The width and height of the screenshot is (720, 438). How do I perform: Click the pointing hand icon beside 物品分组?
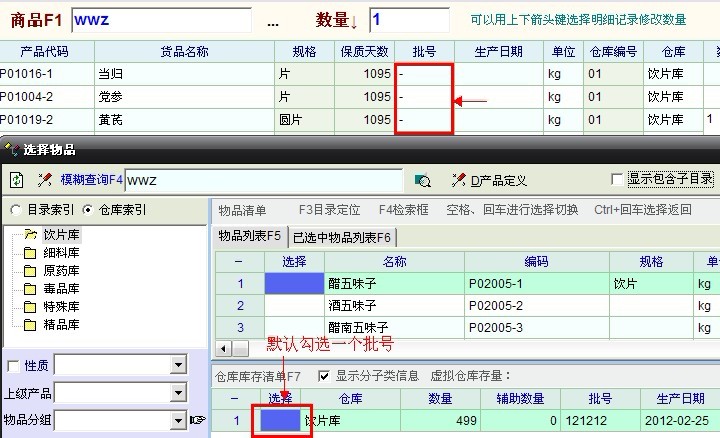[198, 420]
